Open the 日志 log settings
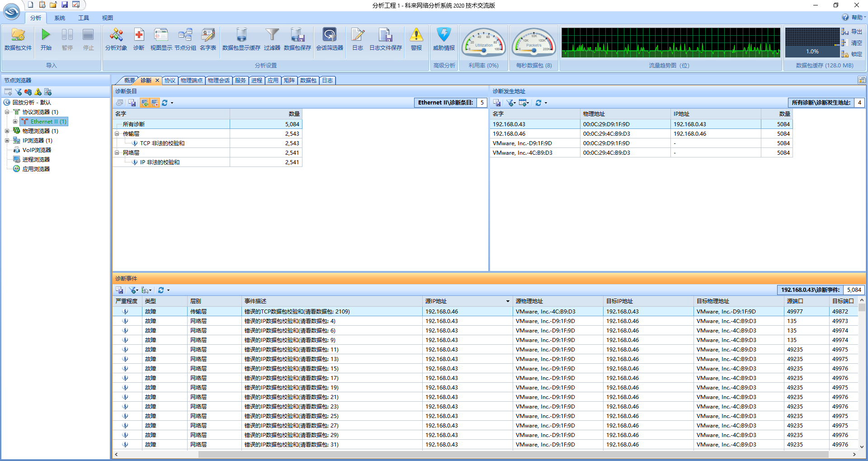Screen dimensions: 868x461 tap(358, 40)
